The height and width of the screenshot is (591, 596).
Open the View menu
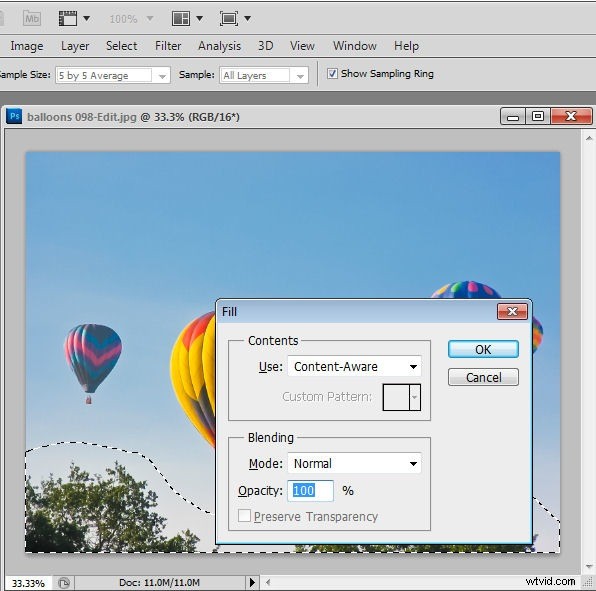(x=302, y=46)
